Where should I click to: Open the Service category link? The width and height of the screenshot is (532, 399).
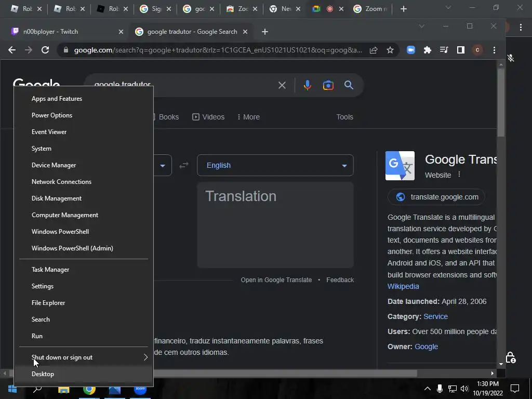coord(436,316)
